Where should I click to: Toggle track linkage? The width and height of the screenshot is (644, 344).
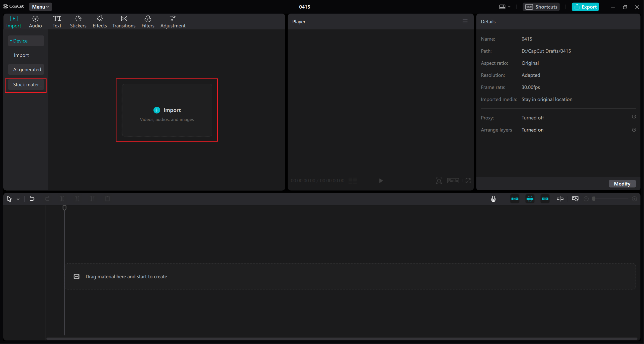(x=545, y=199)
